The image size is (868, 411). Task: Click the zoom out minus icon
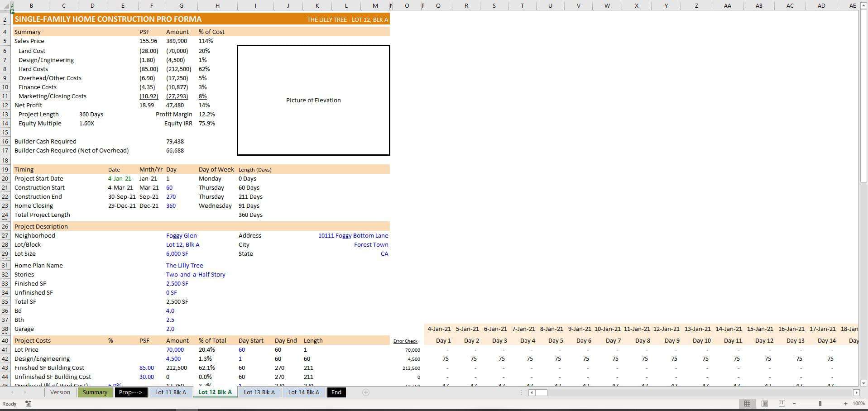tap(794, 404)
